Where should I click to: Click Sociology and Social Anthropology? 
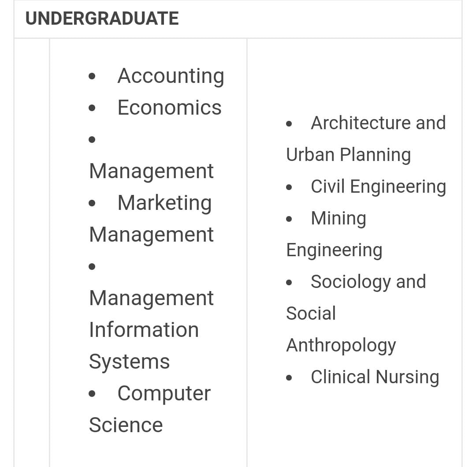coord(356,314)
